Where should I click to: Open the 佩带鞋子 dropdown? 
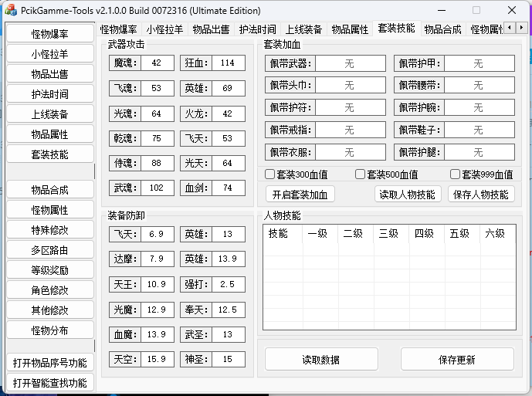point(479,130)
